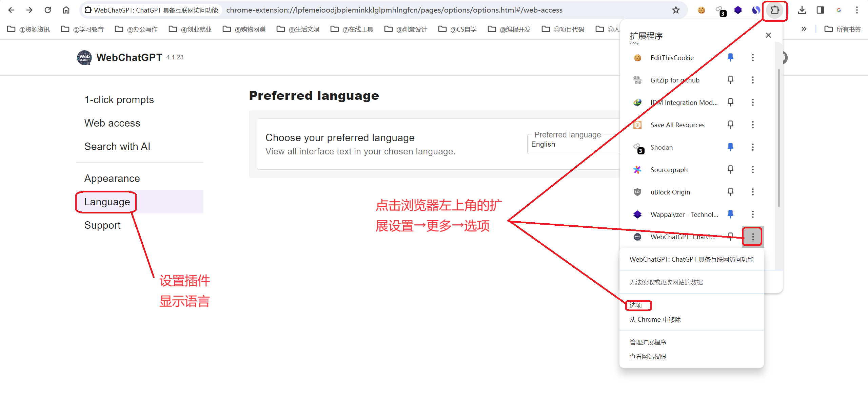
Task: Go forward in browser history
Action: (x=29, y=10)
